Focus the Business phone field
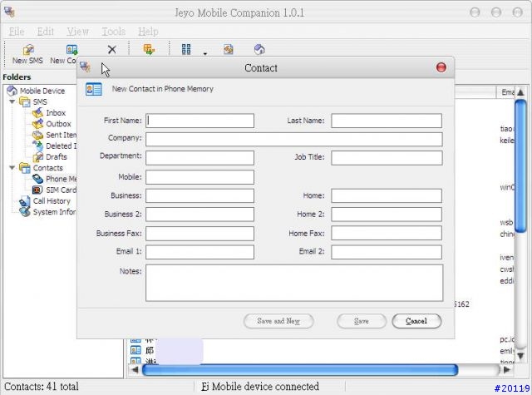This screenshot has width=532, height=395. (x=199, y=195)
